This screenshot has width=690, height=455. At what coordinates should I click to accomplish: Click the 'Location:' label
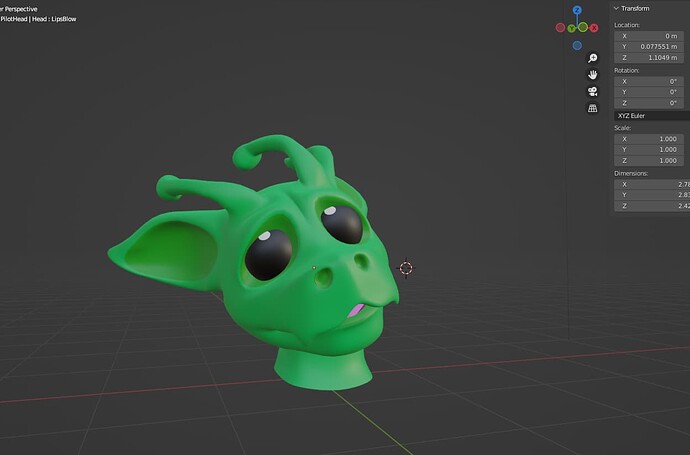click(627, 25)
